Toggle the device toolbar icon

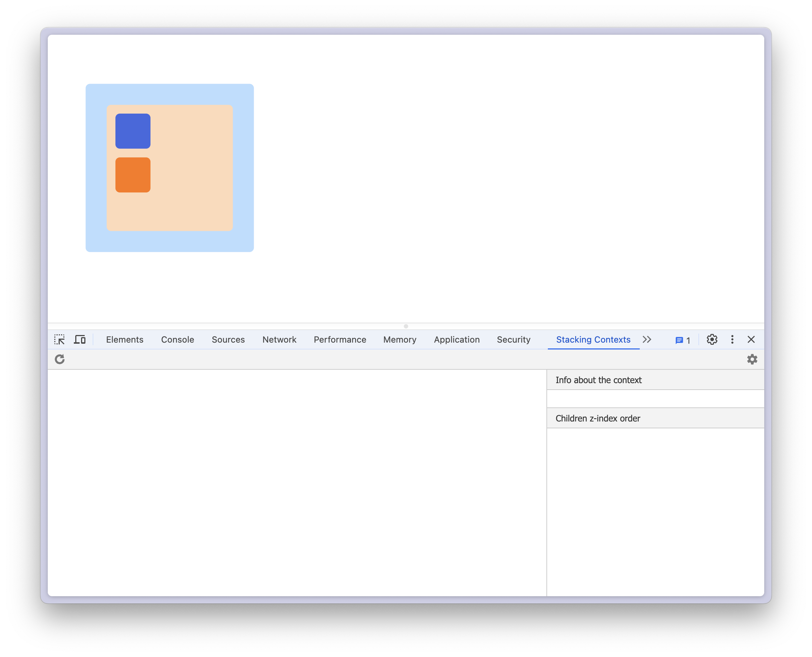click(x=80, y=339)
